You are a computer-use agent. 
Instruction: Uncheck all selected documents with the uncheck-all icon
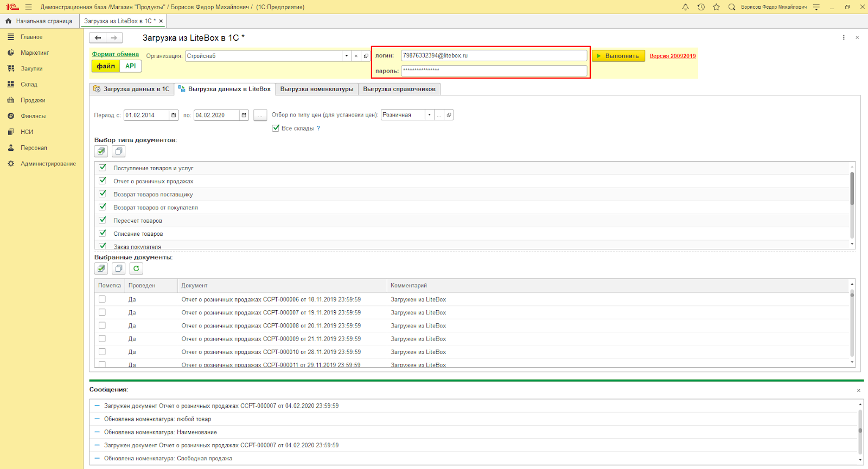118,268
